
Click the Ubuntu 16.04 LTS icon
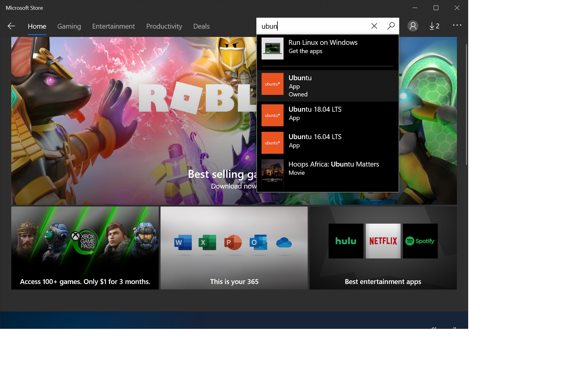coord(273,143)
